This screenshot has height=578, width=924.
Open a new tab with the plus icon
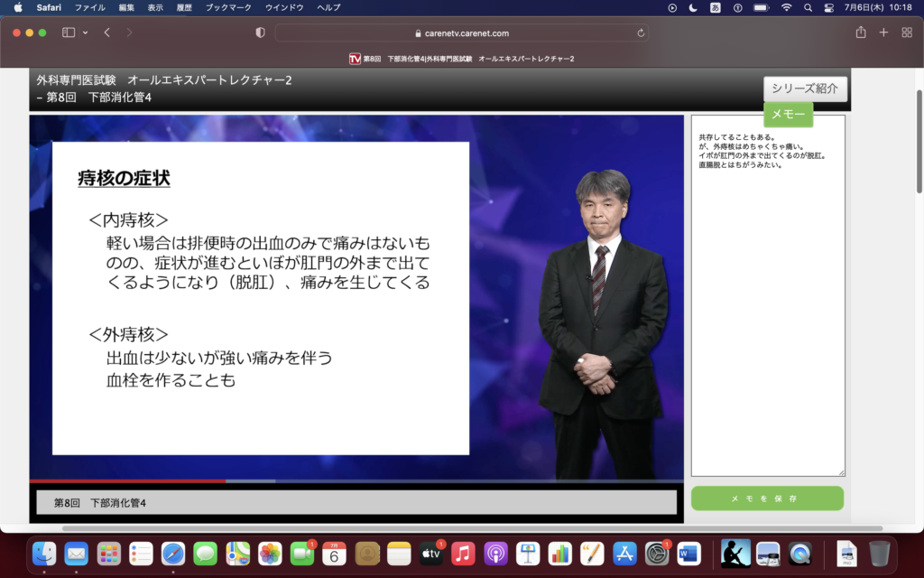tap(883, 33)
